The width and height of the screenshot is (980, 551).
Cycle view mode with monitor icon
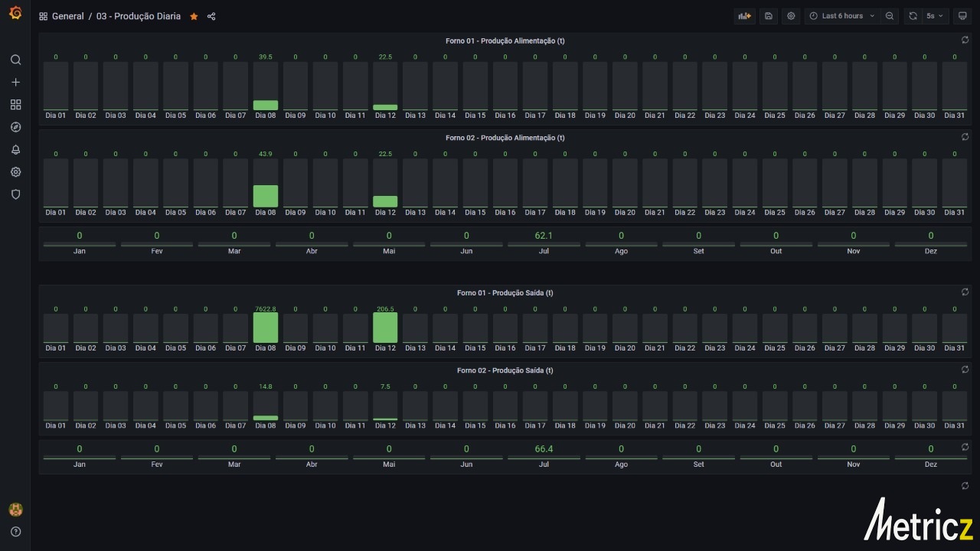tap(962, 16)
